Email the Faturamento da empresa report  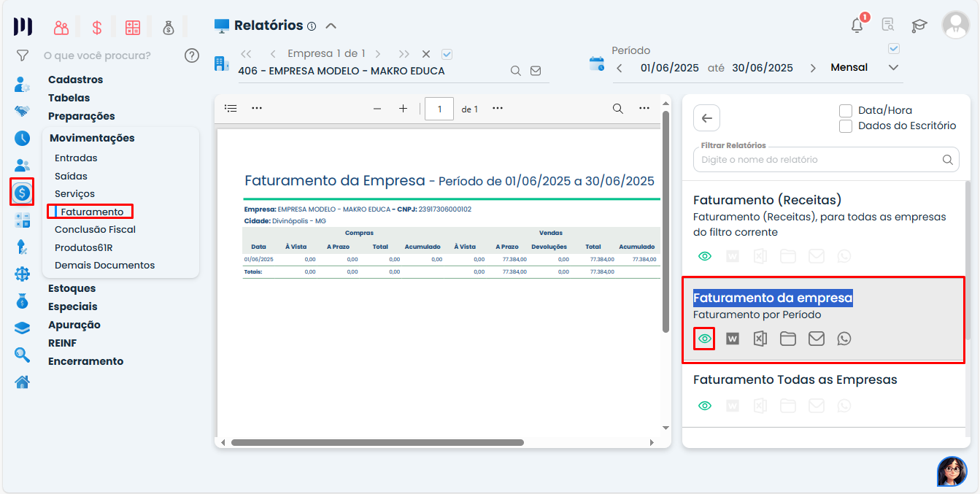click(817, 338)
